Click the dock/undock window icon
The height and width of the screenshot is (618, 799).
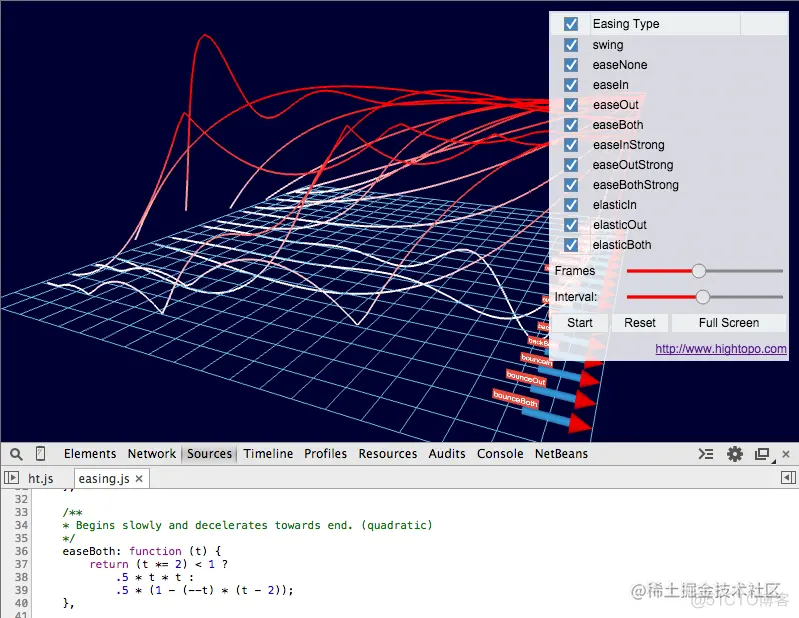click(x=762, y=454)
